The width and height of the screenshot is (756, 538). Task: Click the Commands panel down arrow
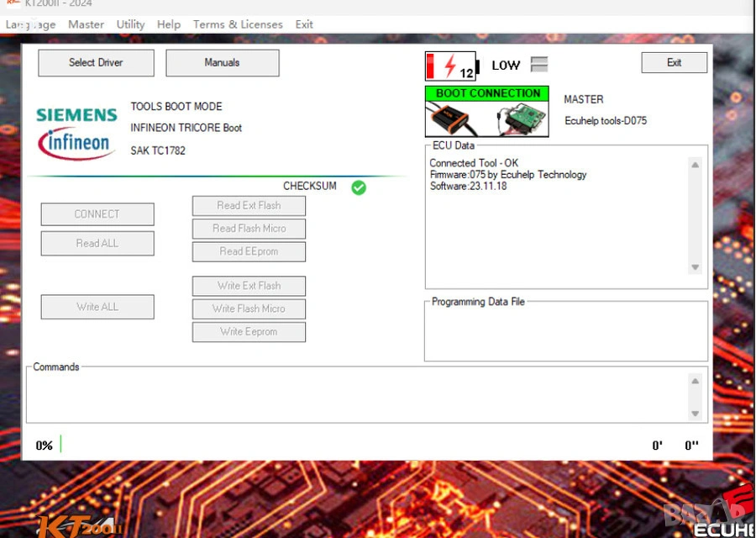click(x=695, y=414)
